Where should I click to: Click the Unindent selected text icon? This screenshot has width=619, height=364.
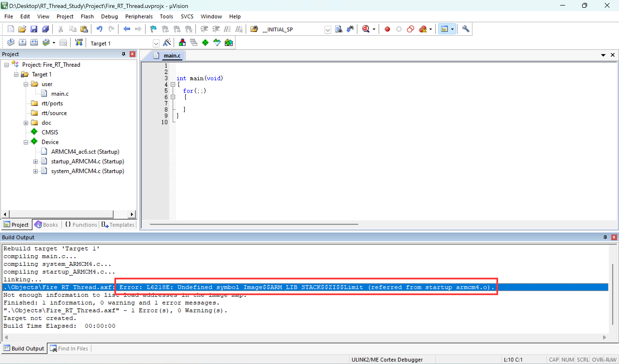point(216,29)
